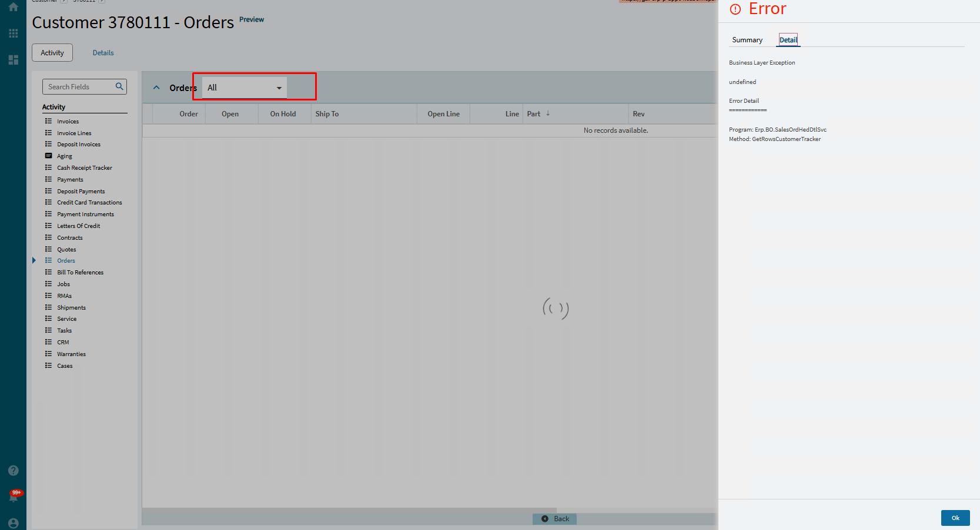Open the Summary tab in the Error panel
This screenshot has width=980, height=530.
coord(747,40)
